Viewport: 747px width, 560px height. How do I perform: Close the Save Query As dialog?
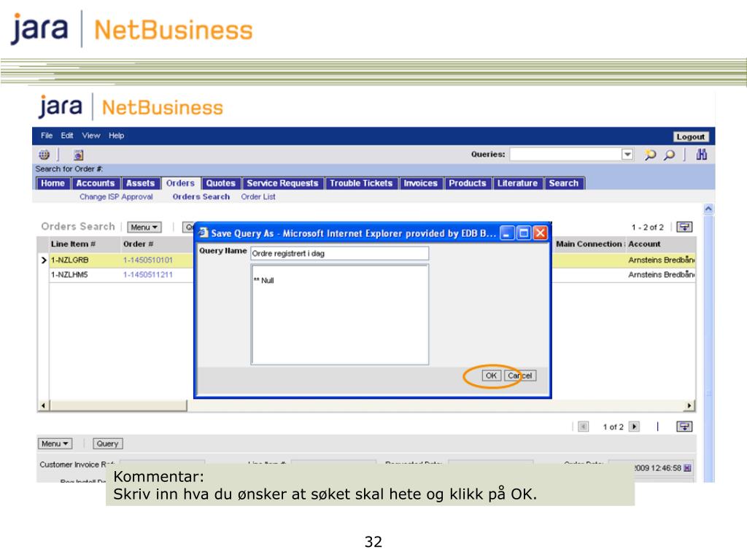(x=541, y=233)
